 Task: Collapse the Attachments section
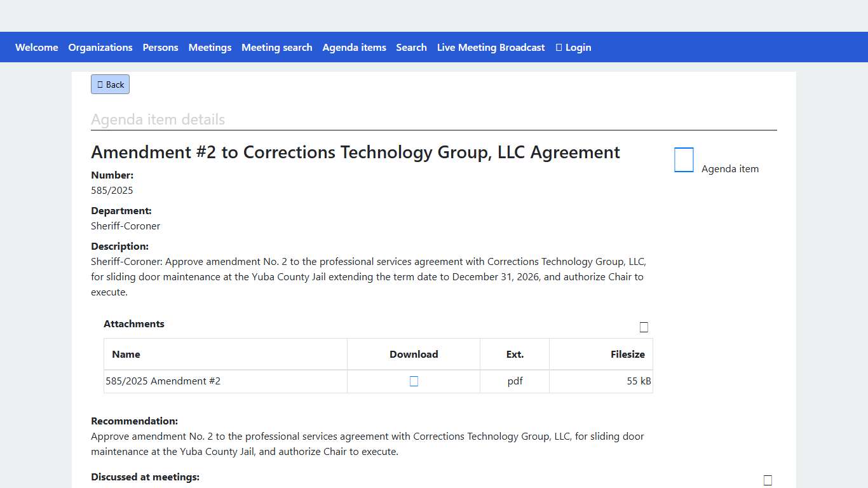click(x=644, y=327)
